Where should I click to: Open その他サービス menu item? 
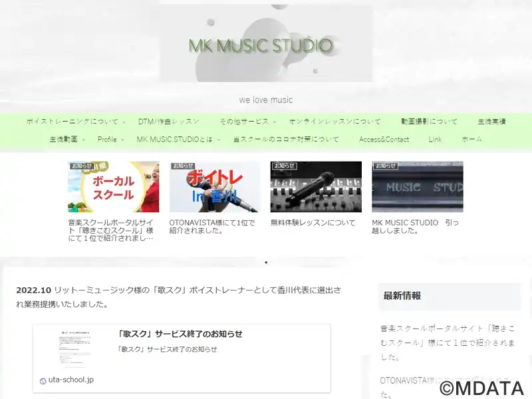click(x=244, y=122)
